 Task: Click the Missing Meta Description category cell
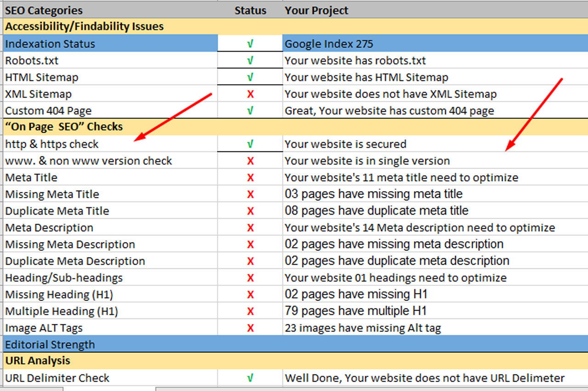(70, 244)
